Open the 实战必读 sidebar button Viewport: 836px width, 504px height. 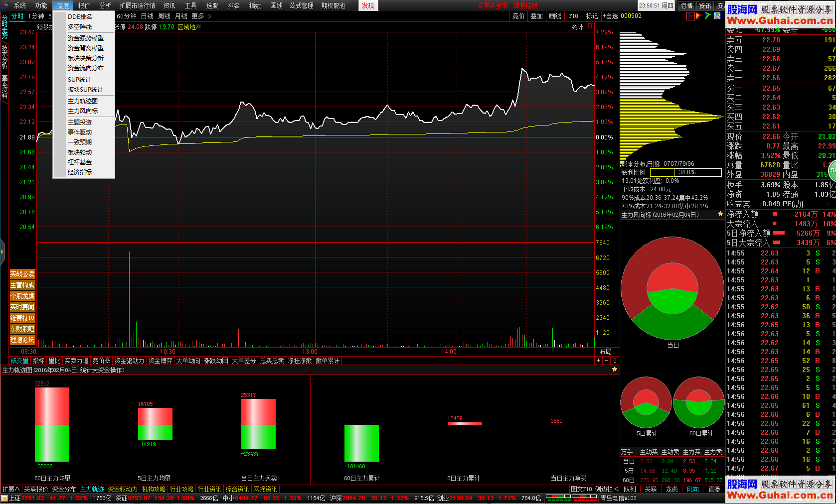coord(22,274)
